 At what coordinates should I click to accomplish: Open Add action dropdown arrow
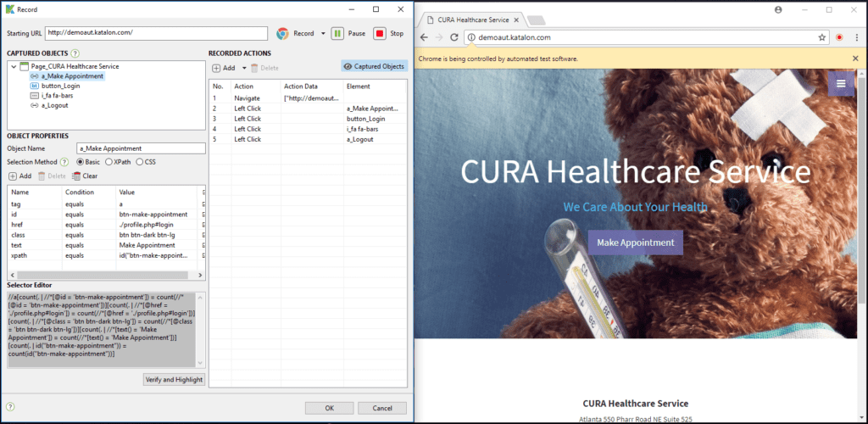[243, 68]
